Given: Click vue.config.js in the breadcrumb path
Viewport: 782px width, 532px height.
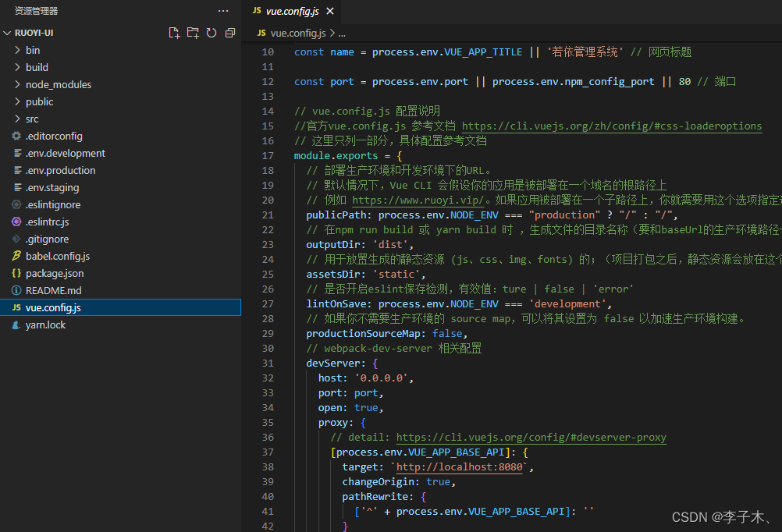Looking at the screenshot, I should 298,33.
